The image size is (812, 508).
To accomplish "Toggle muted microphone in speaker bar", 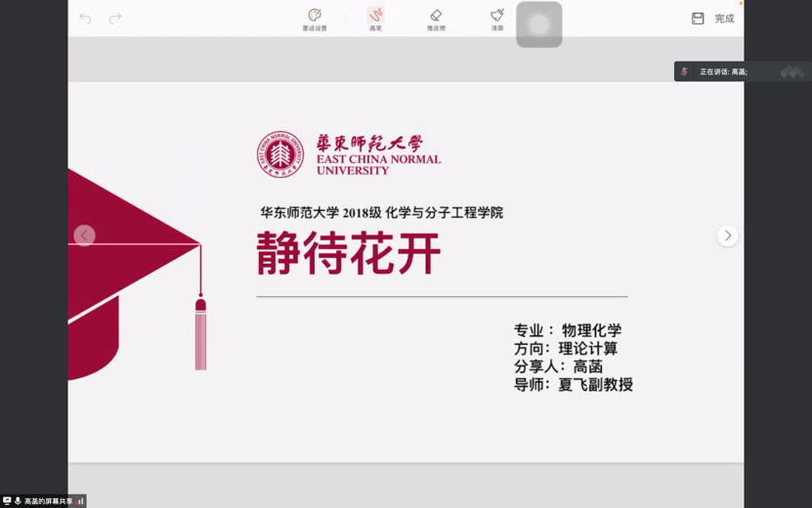I will coord(685,71).
